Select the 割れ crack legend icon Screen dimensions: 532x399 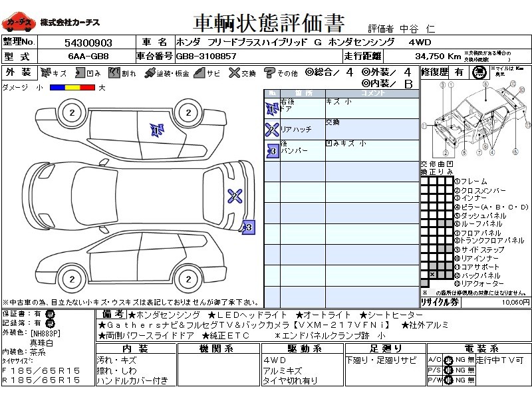tap(114, 72)
